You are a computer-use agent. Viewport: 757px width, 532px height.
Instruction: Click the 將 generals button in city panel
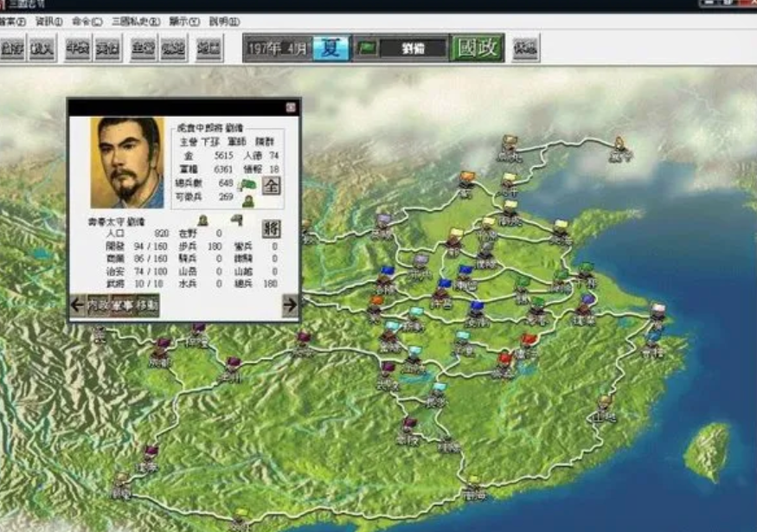(271, 228)
